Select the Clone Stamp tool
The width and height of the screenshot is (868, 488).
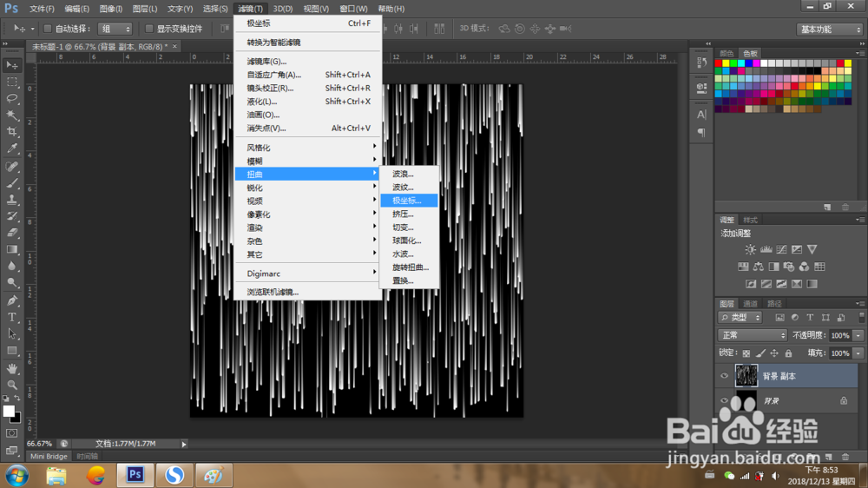point(11,200)
